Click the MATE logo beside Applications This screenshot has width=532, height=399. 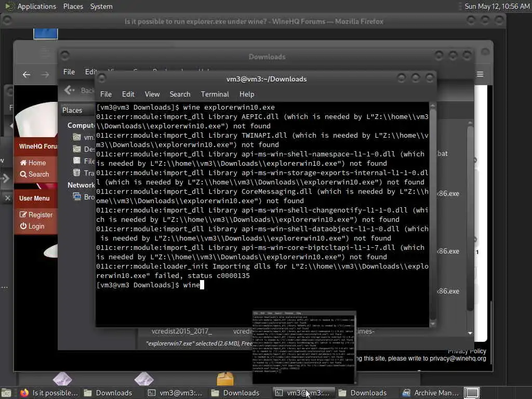(x=9, y=6)
